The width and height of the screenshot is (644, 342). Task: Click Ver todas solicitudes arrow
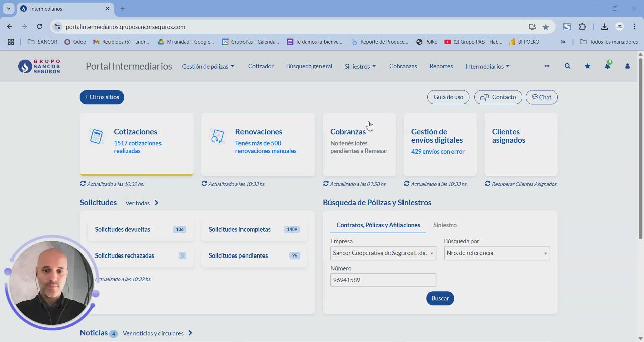(157, 203)
